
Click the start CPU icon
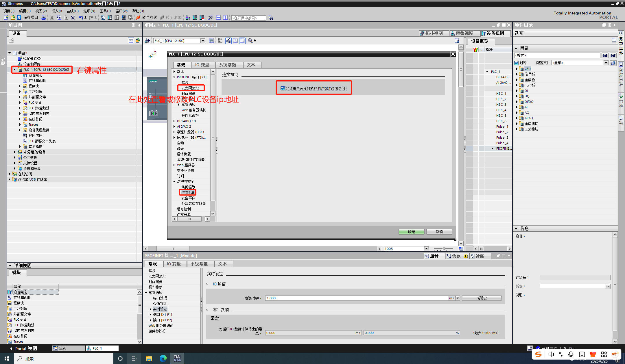tap(195, 18)
